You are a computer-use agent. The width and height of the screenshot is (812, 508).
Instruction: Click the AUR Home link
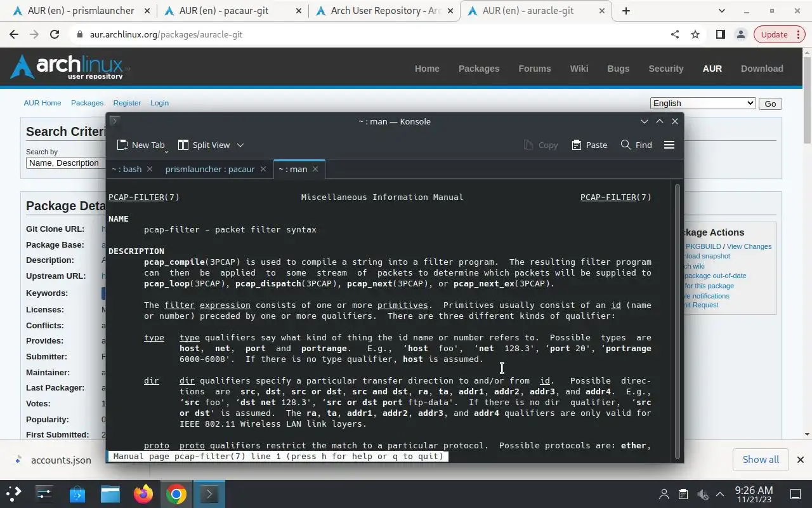[43, 103]
